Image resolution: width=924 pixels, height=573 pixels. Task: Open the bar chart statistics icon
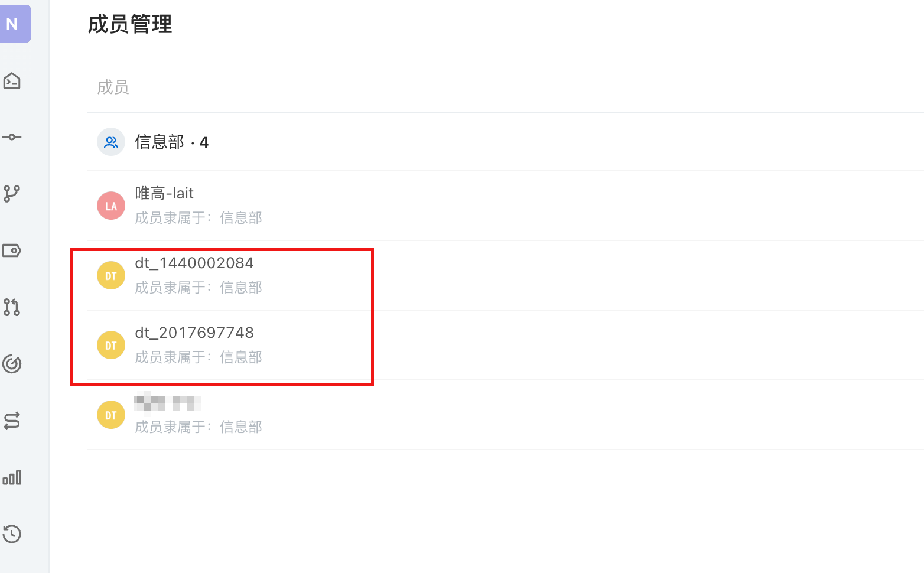(x=12, y=477)
